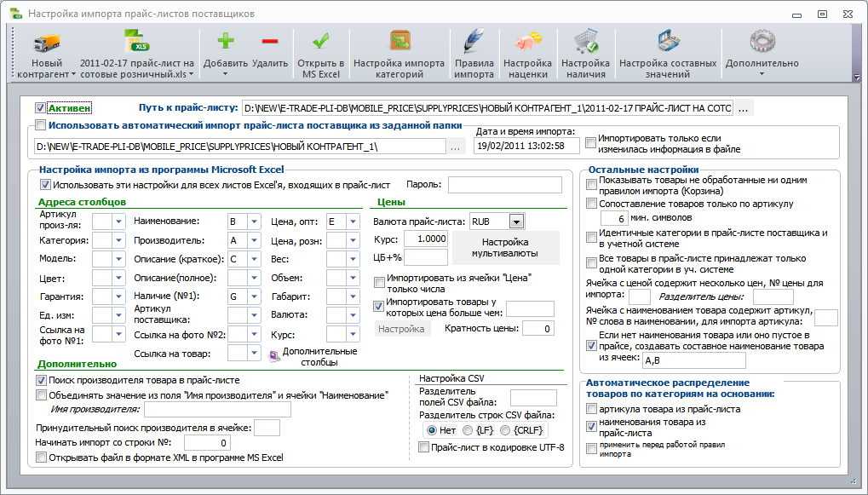
Task: Click the ЦБ+% input field
Action: tap(426, 257)
